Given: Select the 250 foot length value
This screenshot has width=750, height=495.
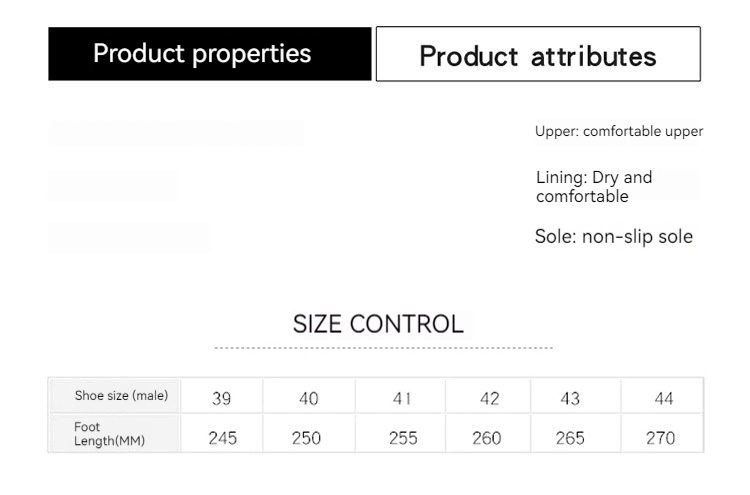Looking at the screenshot, I should click(306, 438).
